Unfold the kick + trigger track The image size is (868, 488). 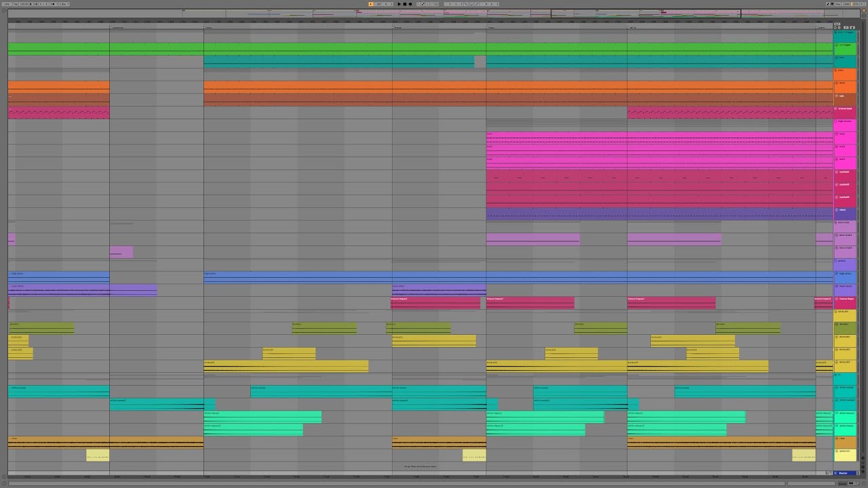coord(836,32)
